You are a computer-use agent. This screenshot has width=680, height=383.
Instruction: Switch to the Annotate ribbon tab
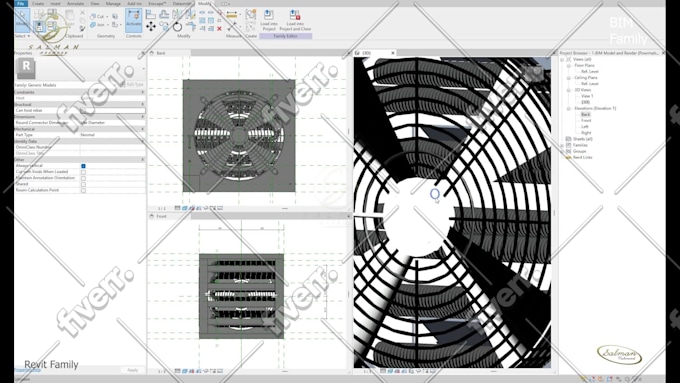[x=75, y=3]
